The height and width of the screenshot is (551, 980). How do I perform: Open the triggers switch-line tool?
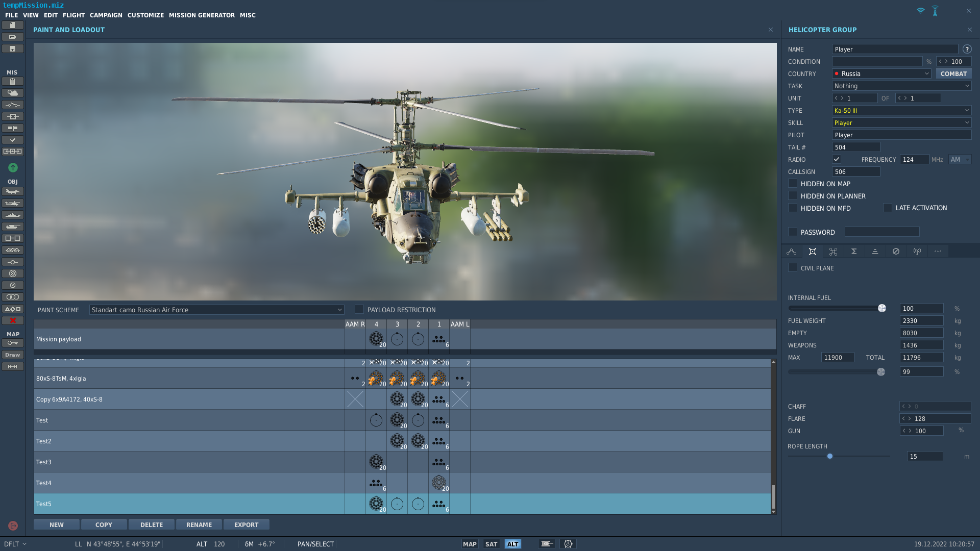[13, 105]
